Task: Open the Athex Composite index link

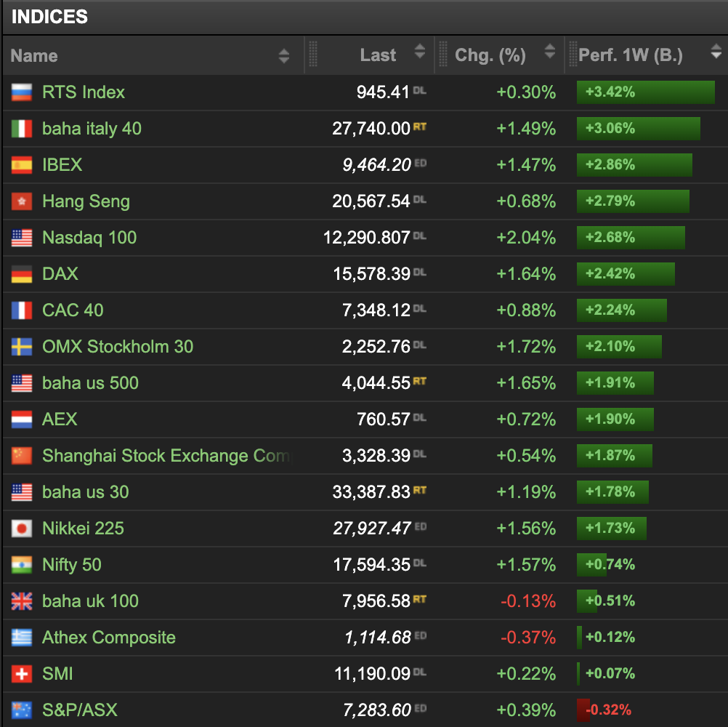Action: (109, 638)
